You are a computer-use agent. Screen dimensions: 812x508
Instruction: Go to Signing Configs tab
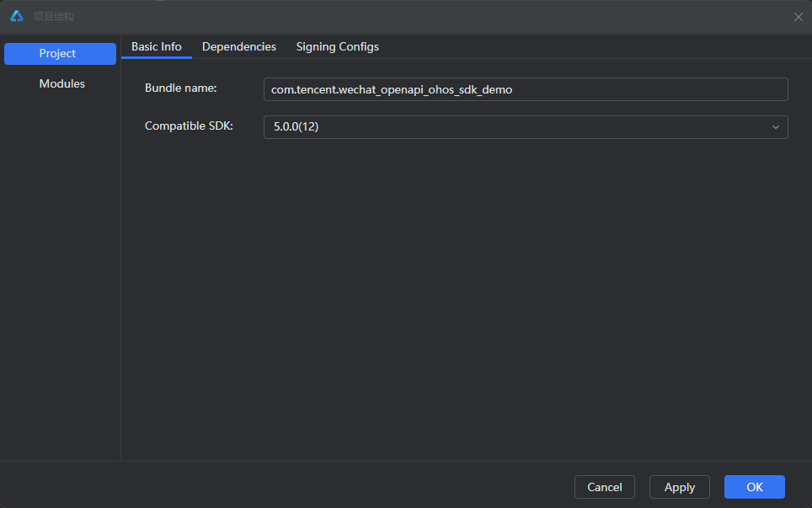(337, 46)
